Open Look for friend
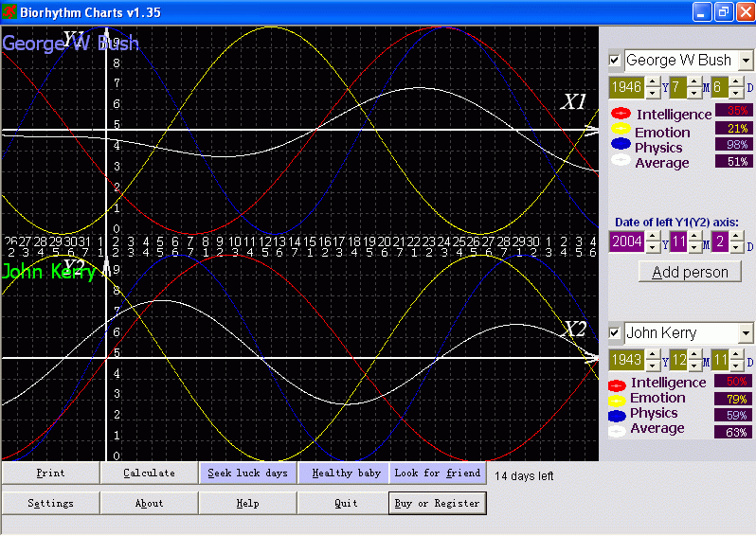Screen dimensions: 756x536 [x=438, y=473]
